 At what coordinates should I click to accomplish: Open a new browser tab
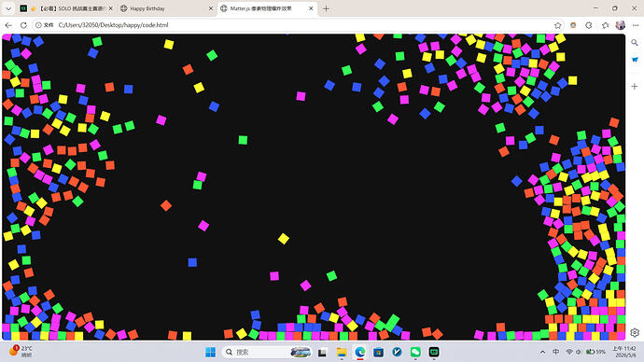coord(326,8)
